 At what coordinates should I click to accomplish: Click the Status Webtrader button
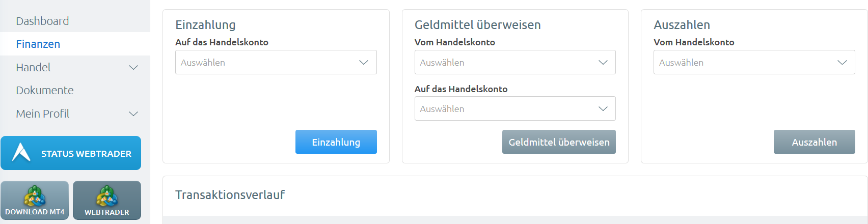tap(71, 153)
